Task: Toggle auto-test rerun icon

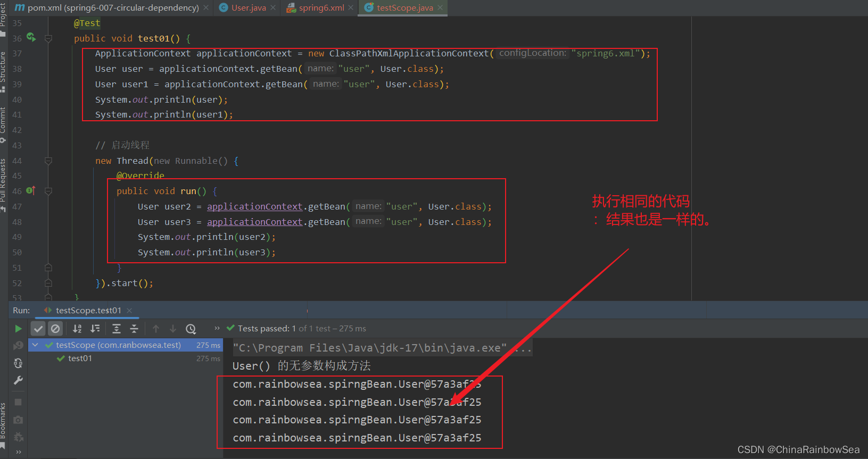Action: 18,363
